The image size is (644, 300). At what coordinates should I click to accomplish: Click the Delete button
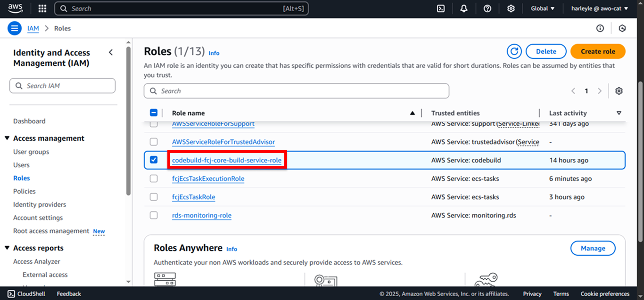point(546,51)
